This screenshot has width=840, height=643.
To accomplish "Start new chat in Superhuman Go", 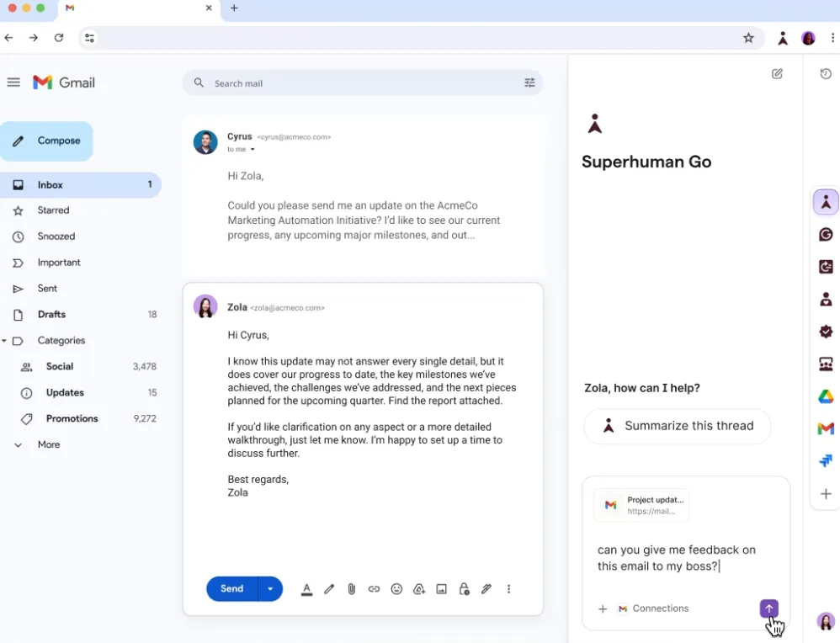I will [x=778, y=74].
